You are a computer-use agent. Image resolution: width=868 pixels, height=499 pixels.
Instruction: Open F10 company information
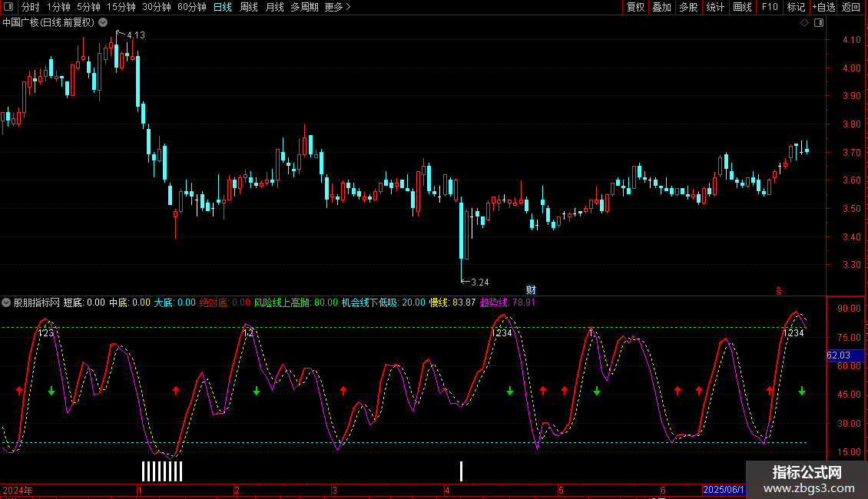[x=770, y=7]
